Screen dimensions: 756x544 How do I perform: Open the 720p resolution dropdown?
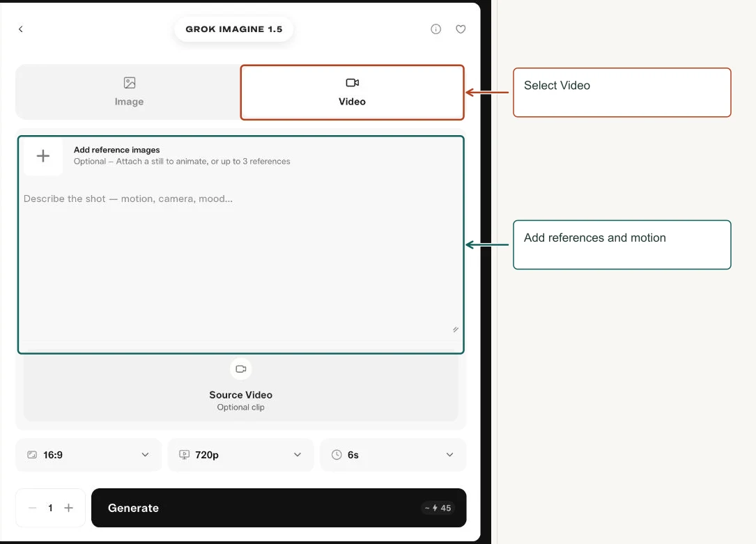[240, 455]
